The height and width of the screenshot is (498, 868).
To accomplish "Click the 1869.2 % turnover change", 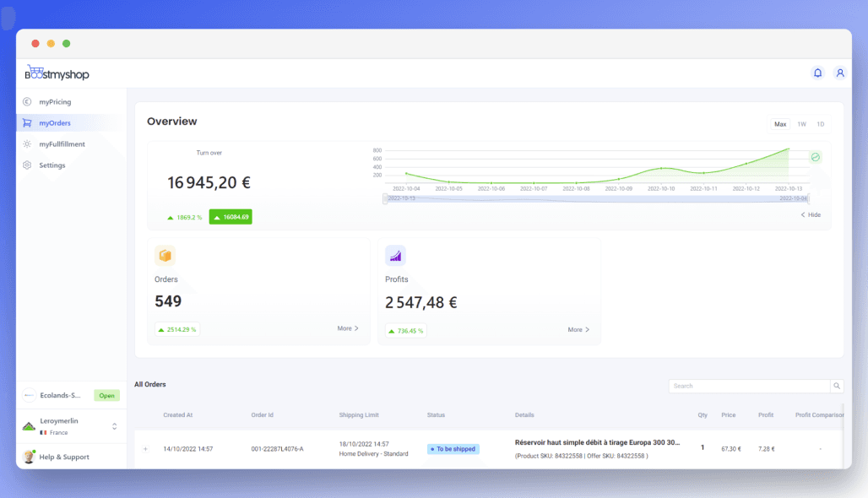I will click(x=184, y=218).
